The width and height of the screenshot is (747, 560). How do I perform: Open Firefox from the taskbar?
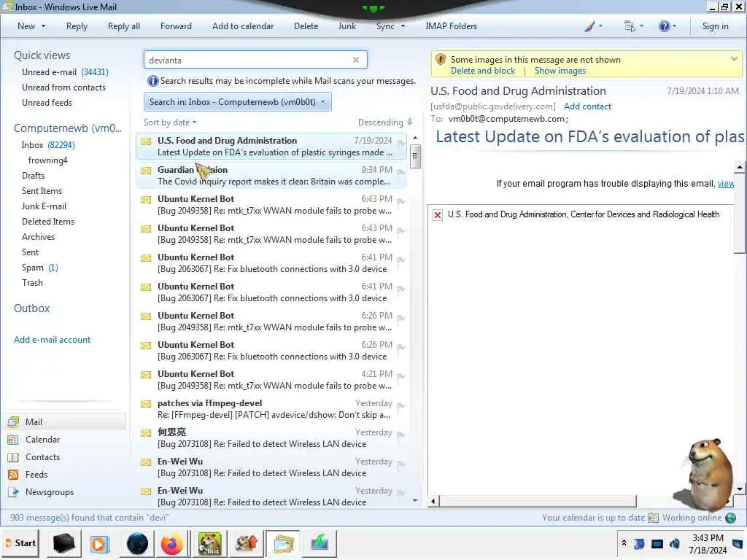(172, 544)
